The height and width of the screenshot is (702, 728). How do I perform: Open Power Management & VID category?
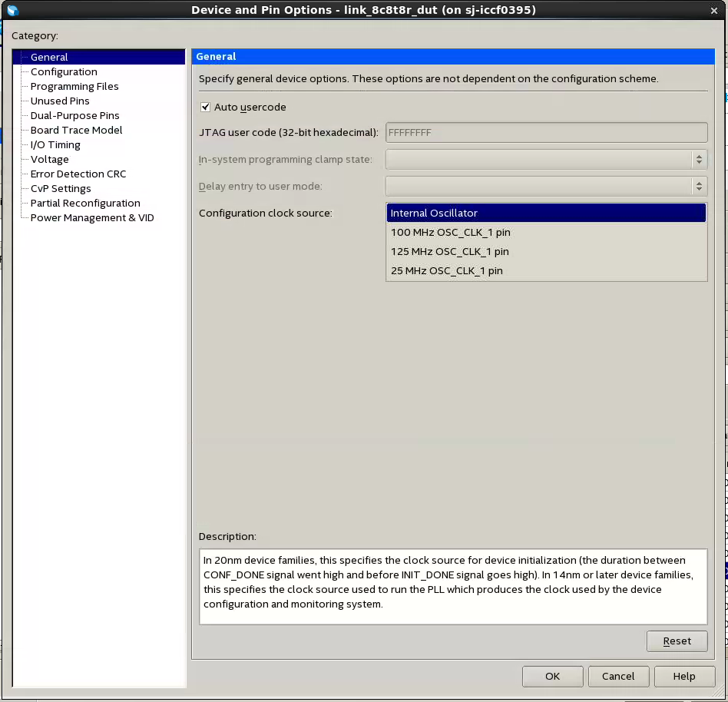92,218
